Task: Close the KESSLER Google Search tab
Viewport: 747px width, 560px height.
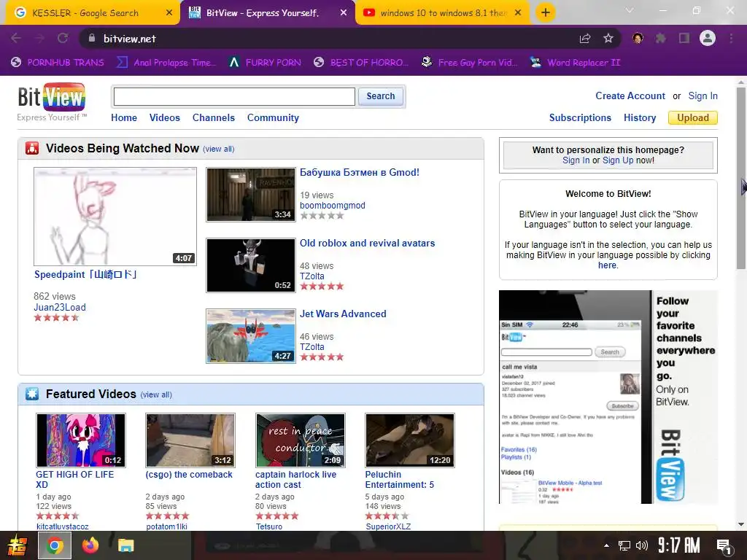Action: point(169,13)
